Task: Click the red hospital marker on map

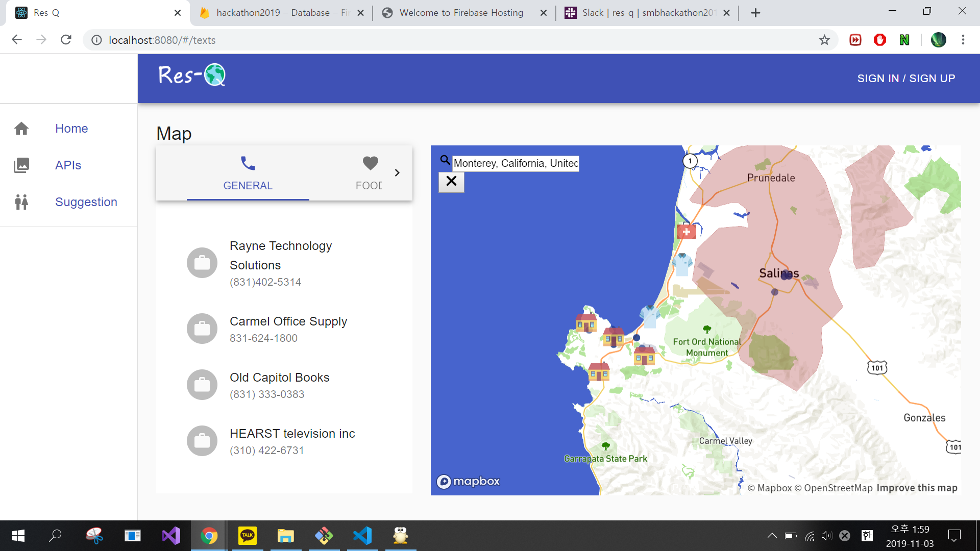Action: tap(687, 232)
